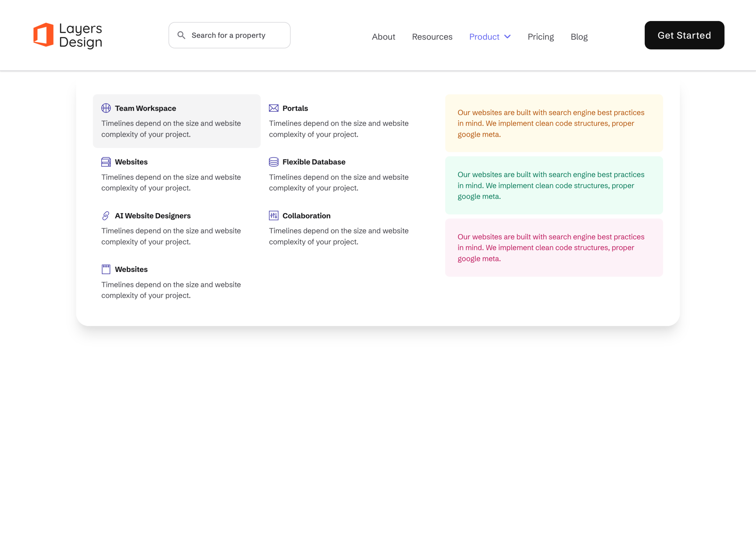Collapse the Product dropdown chevron
This screenshot has height=537, width=756.
[508, 36]
